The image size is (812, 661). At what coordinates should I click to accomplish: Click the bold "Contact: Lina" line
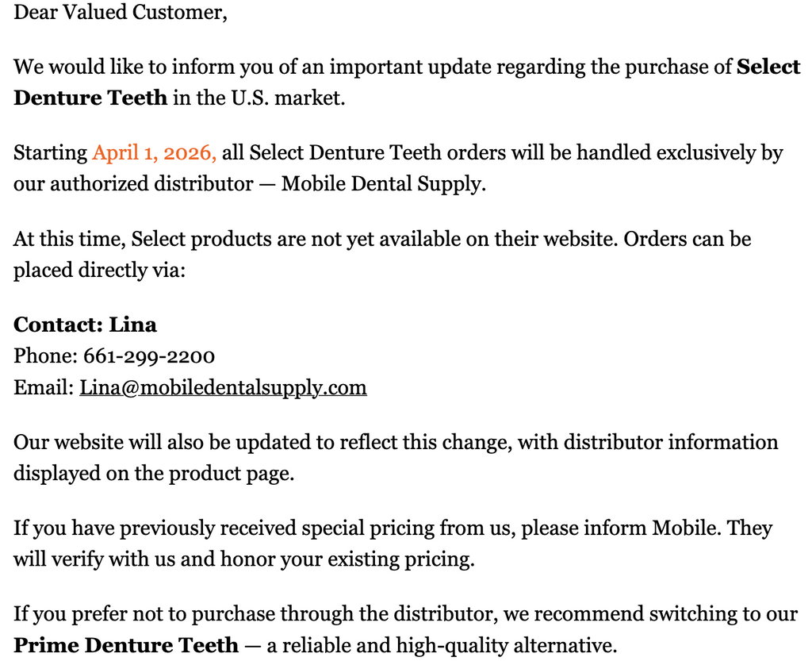pyautogui.click(x=86, y=325)
